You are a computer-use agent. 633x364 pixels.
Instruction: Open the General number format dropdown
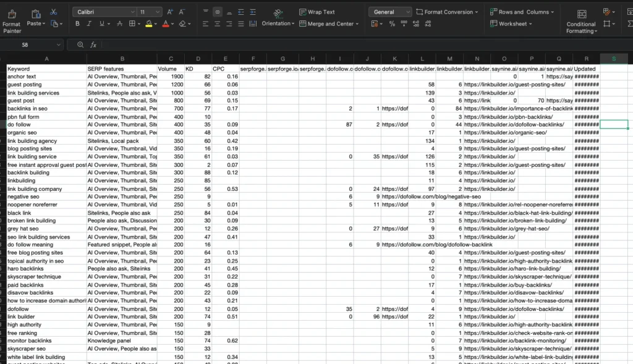point(389,11)
